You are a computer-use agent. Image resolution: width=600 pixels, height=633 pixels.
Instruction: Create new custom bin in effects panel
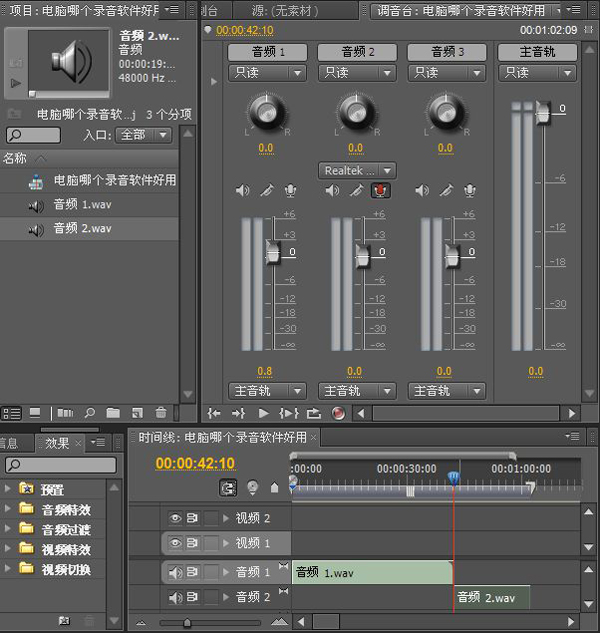pyautogui.click(x=65, y=620)
